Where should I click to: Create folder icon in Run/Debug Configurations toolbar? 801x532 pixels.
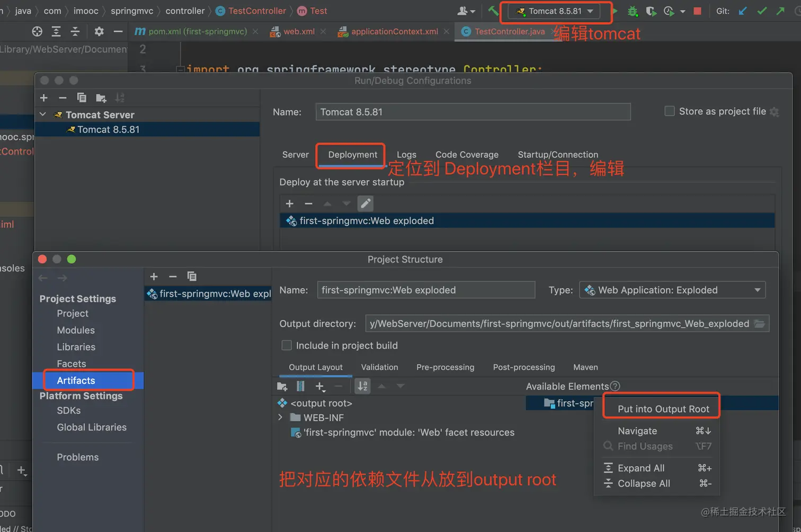(101, 97)
